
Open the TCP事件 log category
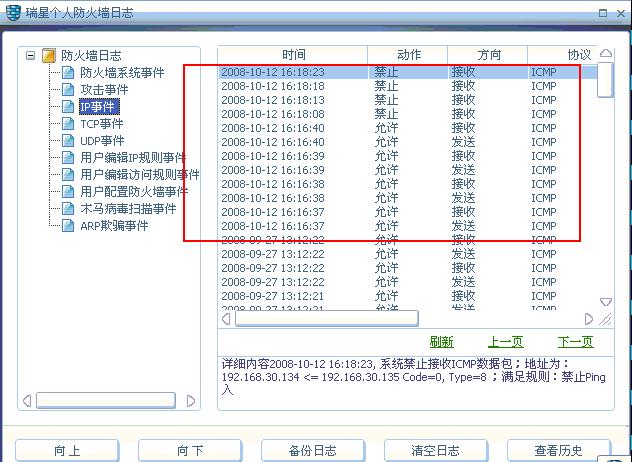[102, 123]
